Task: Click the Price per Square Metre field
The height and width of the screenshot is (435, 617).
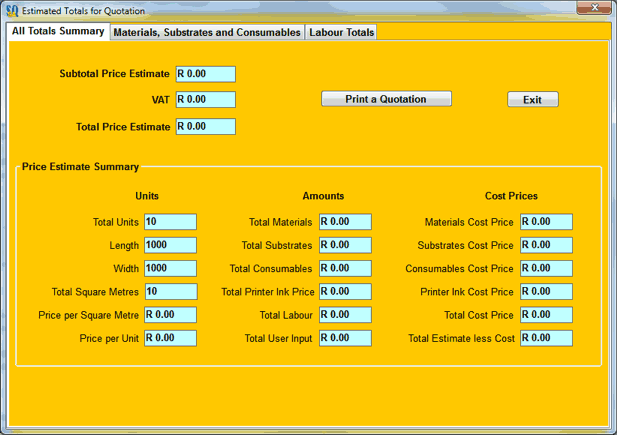Action: (x=170, y=315)
